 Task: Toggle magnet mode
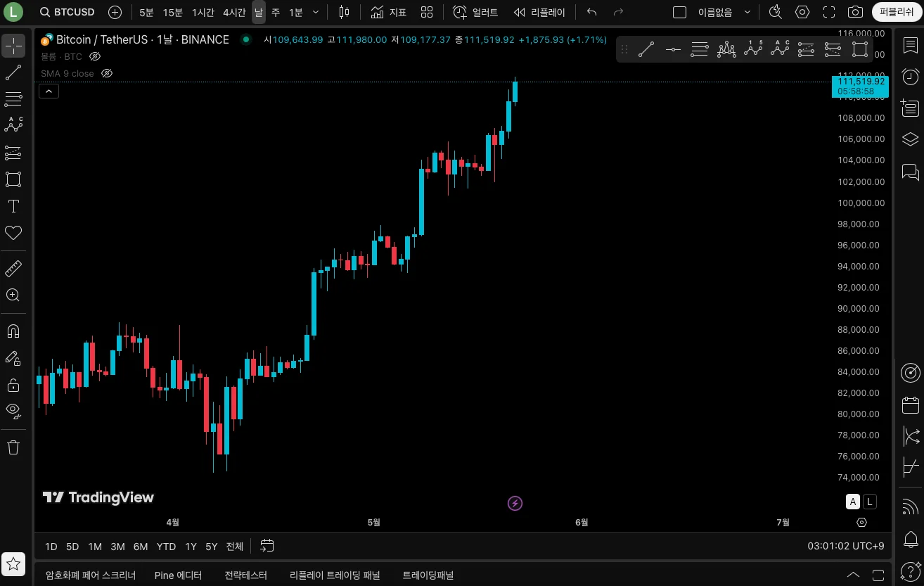tap(13, 331)
